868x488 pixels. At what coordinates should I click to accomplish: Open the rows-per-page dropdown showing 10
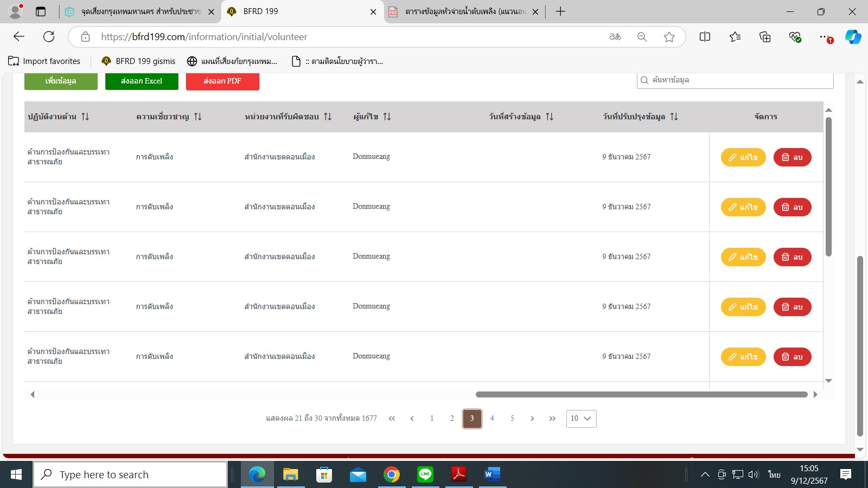(581, 419)
